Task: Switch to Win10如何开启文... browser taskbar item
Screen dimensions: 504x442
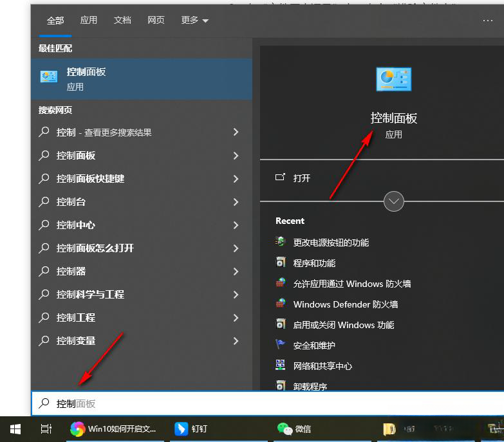Action: point(115,429)
